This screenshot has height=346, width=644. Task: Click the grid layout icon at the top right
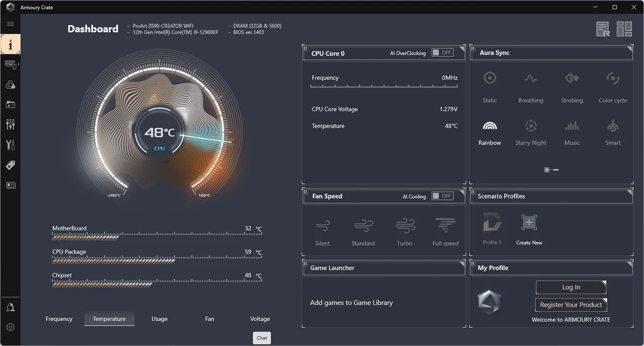[x=624, y=29]
